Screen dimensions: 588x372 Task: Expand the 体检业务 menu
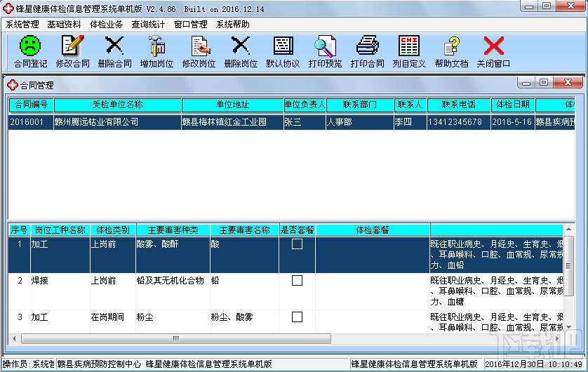tap(106, 25)
